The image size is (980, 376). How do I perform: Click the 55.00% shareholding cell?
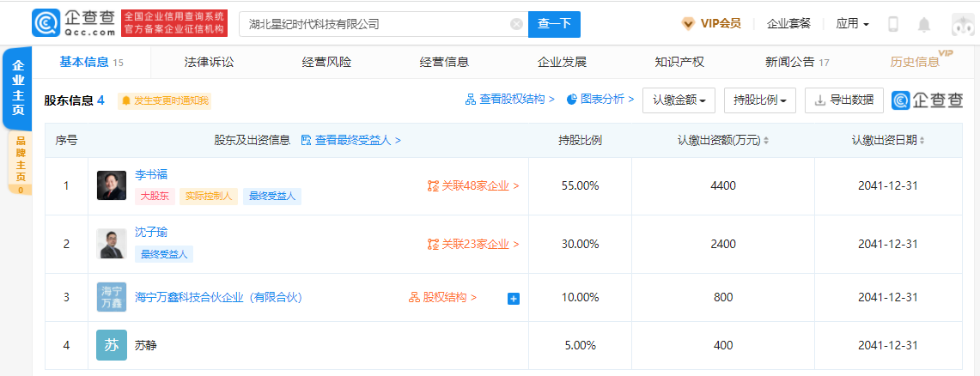pos(580,185)
